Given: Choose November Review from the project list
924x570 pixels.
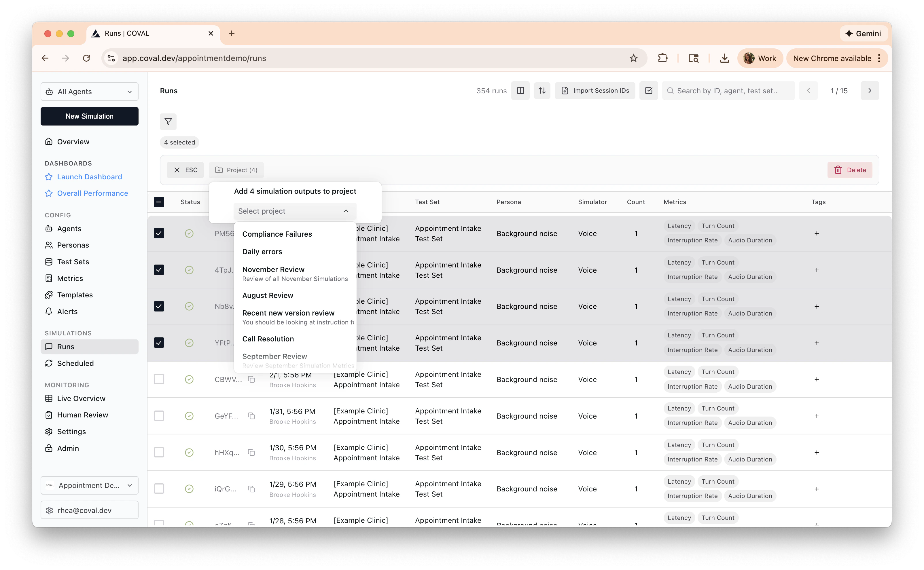Looking at the screenshot, I should tap(273, 269).
